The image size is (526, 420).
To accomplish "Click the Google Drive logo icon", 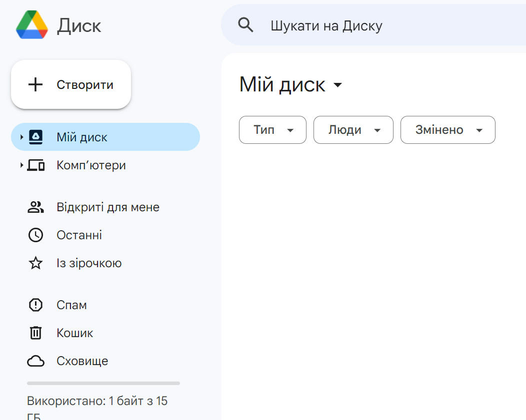I will point(32,25).
